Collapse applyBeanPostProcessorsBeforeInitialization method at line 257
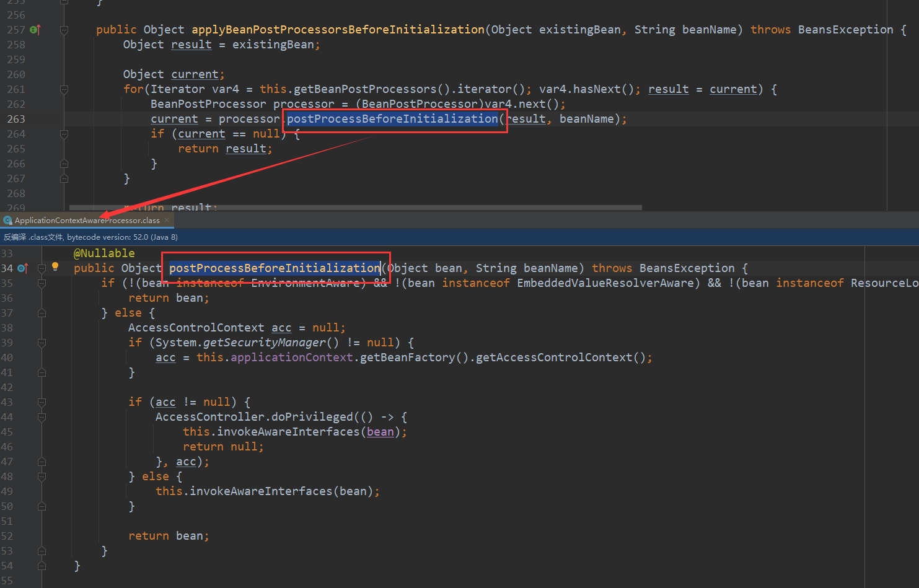This screenshot has width=919, height=588. point(64,29)
